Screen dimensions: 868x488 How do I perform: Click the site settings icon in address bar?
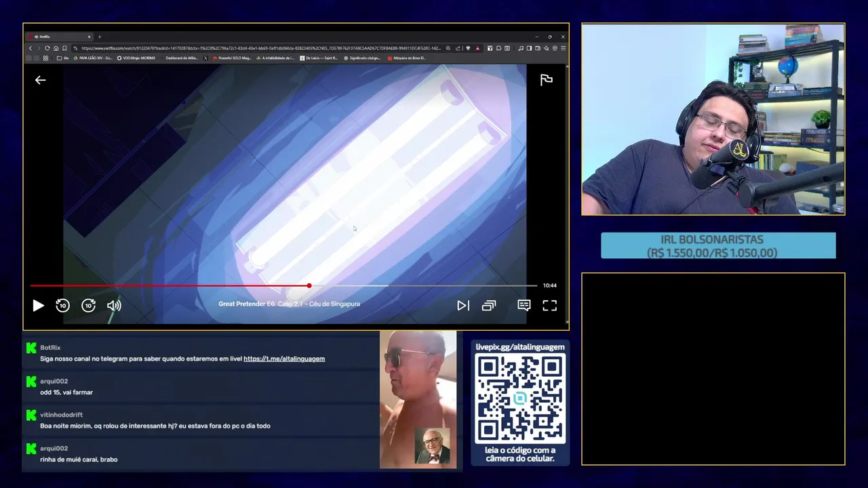[x=75, y=48]
